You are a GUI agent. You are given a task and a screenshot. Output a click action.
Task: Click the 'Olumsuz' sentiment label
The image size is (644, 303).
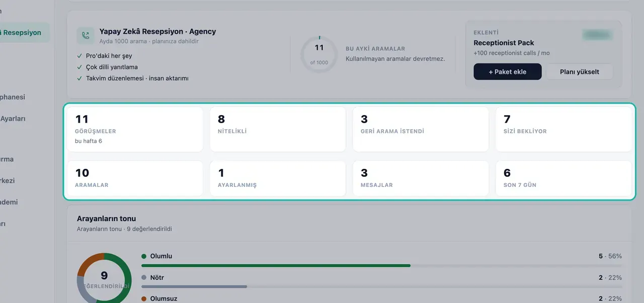tap(164, 298)
